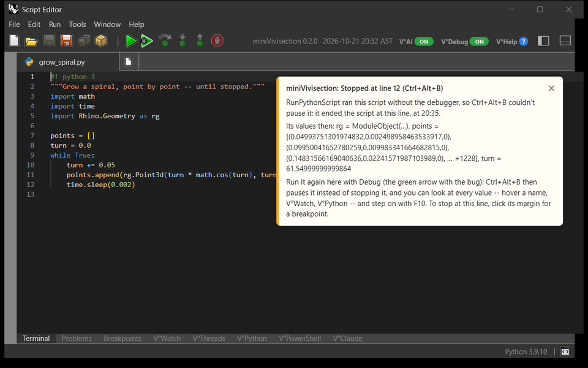Image resolution: width=588 pixels, height=368 pixels.
Task: Toggle the side panel layout icon
Action: point(543,40)
